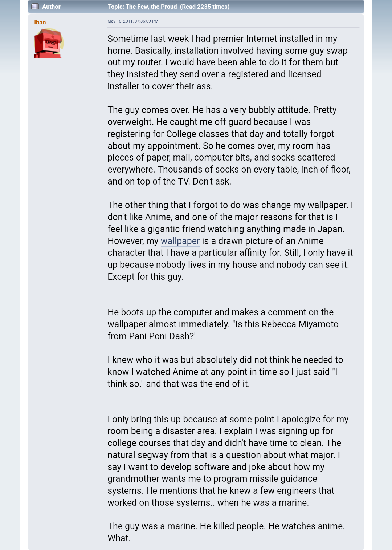This screenshot has height=550, width=392.
Task: Click Iban's red blocky avatar image
Action: tap(49, 43)
